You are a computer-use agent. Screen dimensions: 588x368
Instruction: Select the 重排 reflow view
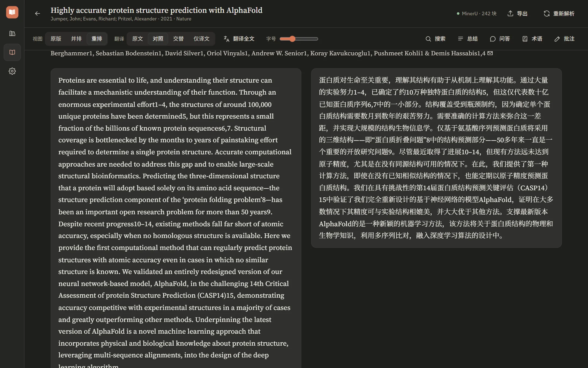click(x=97, y=39)
